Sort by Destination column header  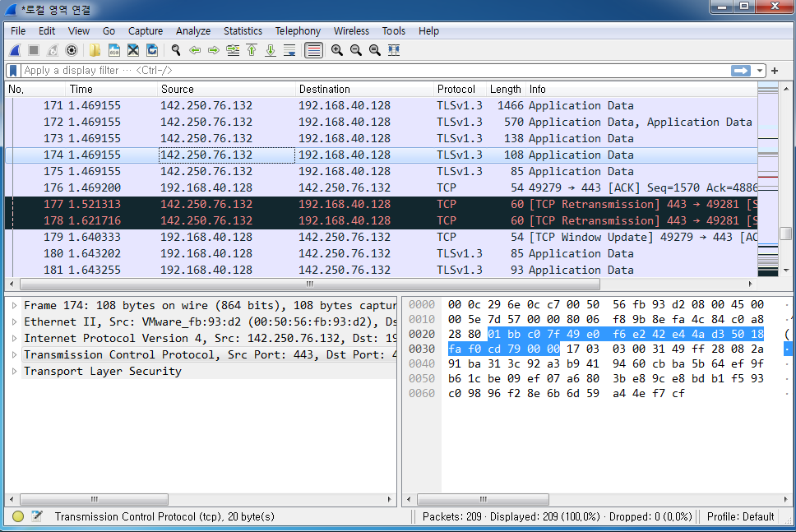click(364, 90)
